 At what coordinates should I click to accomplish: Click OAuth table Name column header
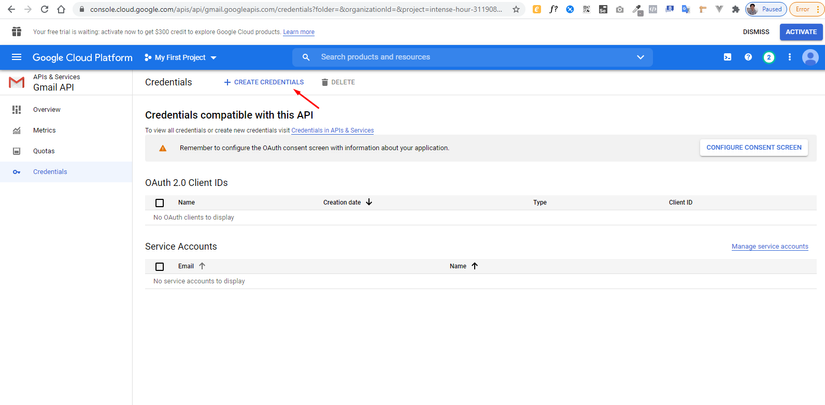[186, 202]
